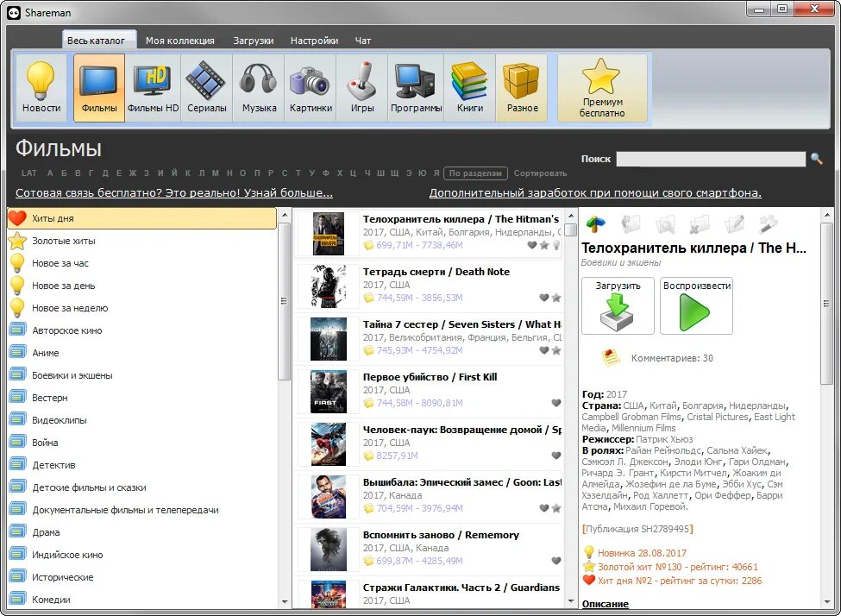Click the Сортировать option

coord(540,173)
